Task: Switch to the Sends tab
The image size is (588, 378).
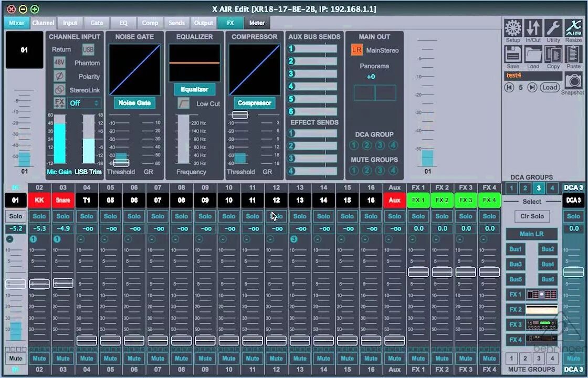Action: click(x=176, y=23)
